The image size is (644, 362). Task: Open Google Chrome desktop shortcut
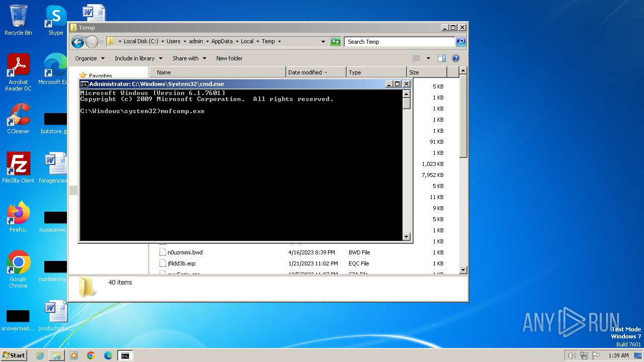coord(18,269)
